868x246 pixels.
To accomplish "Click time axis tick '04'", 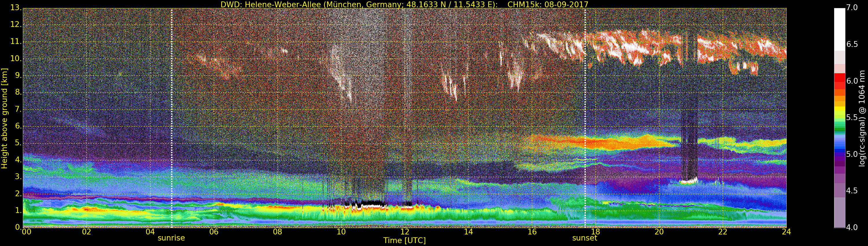I will pos(150,232).
